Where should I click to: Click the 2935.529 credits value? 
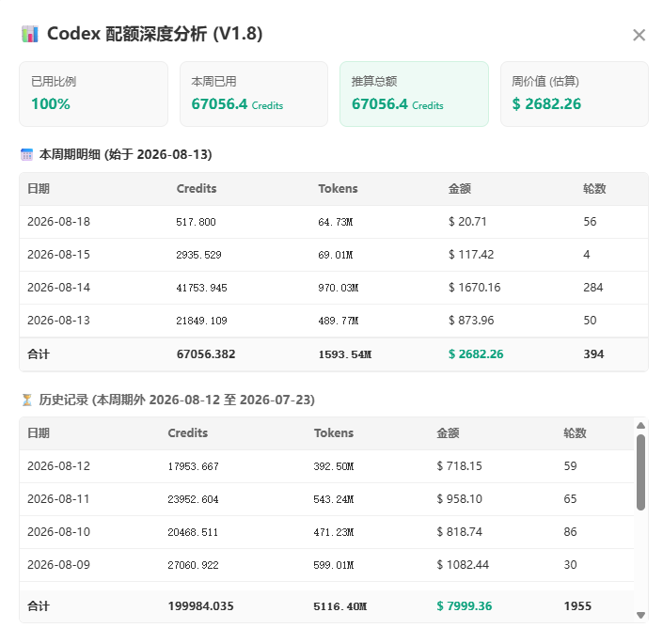tap(198, 255)
